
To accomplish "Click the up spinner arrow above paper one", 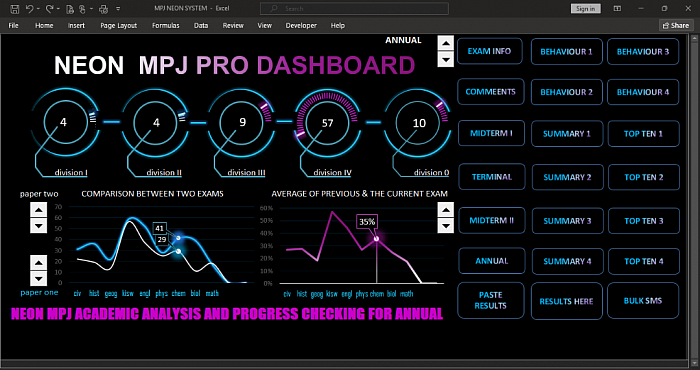I will pos(38,262).
